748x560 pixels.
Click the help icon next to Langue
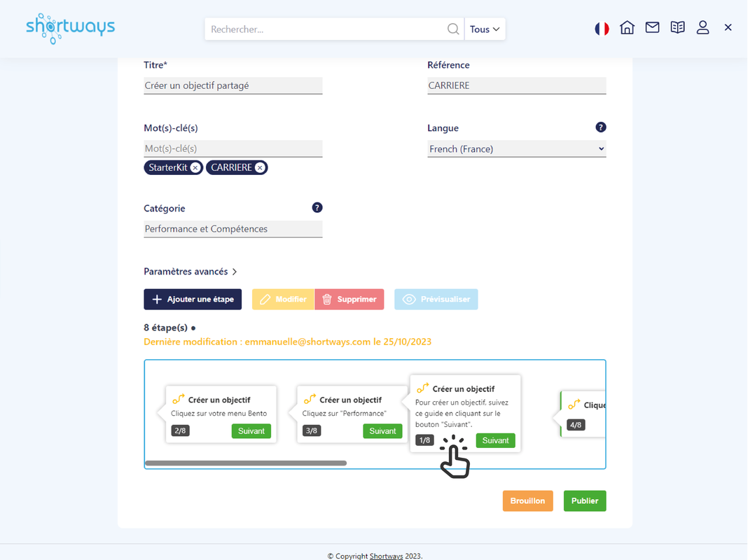601,127
